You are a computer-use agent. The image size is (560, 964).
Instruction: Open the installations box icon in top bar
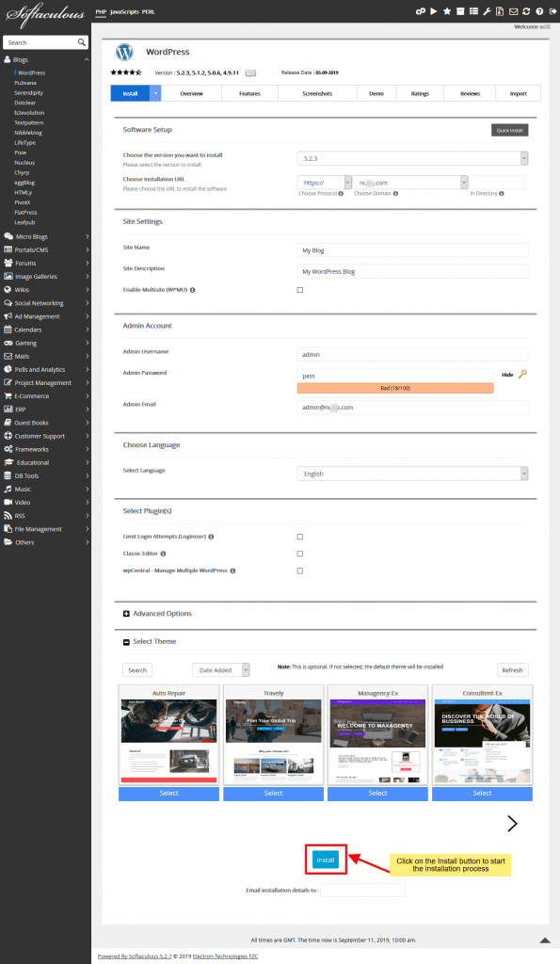click(x=460, y=11)
